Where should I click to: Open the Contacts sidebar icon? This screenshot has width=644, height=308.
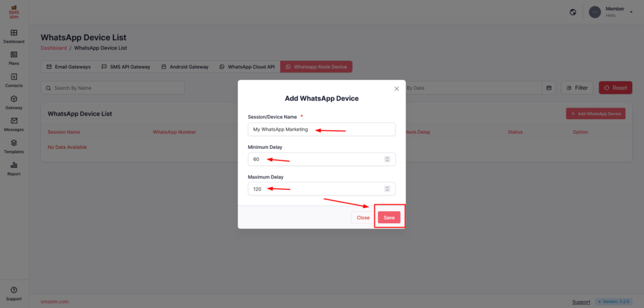click(x=14, y=77)
